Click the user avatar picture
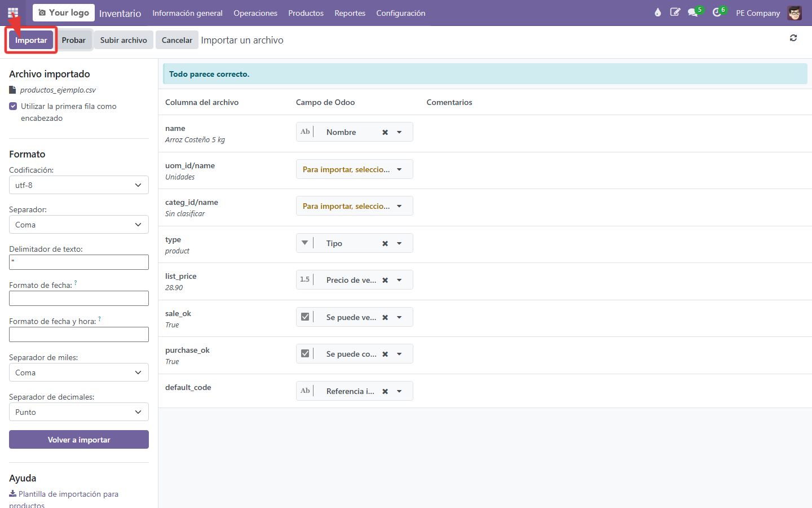 click(795, 12)
